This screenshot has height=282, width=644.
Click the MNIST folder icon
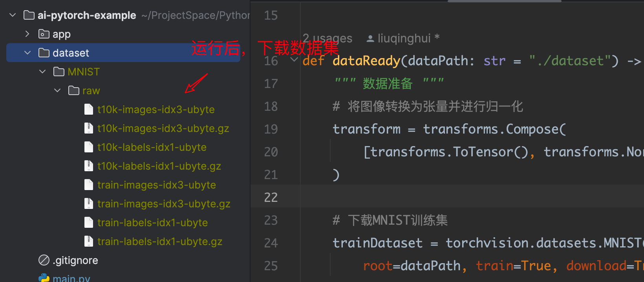point(59,72)
